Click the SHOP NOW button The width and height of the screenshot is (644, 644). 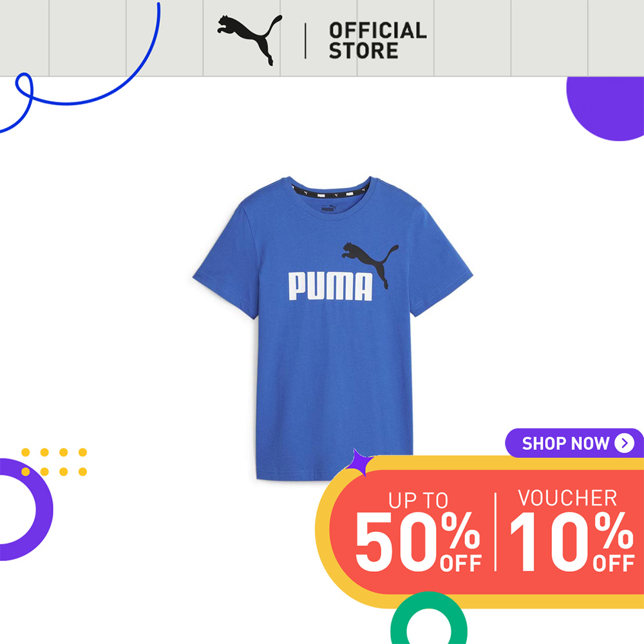[574, 443]
